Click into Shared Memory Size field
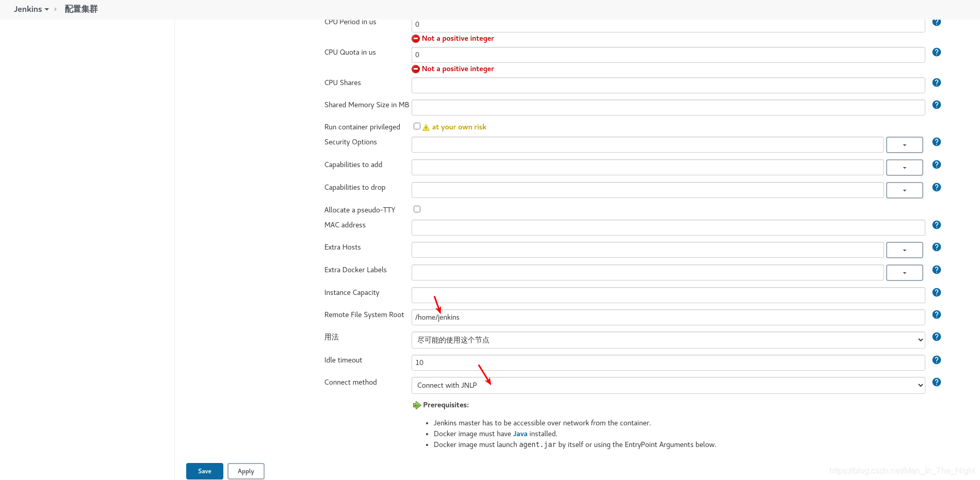Image resolution: width=980 pixels, height=480 pixels. (x=668, y=108)
